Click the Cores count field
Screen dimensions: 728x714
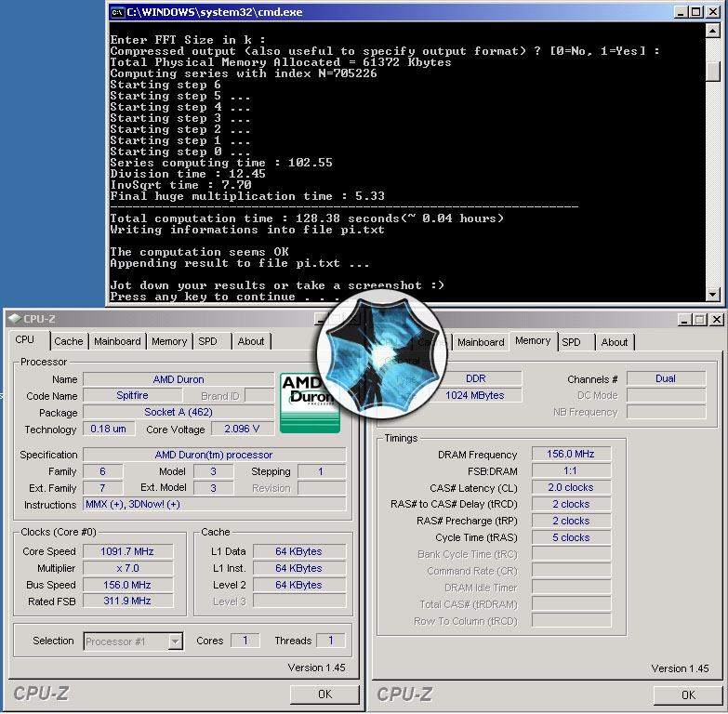coord(245,641)
